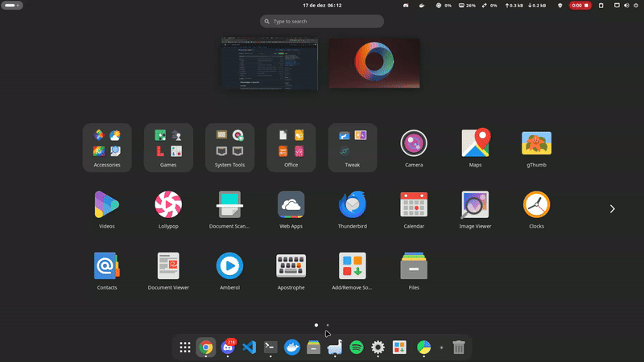The width and height of the screenshot is (644, 362).
Task: Open gThumb image organizer
Action: pyautogui.click(x=536, y=148)
